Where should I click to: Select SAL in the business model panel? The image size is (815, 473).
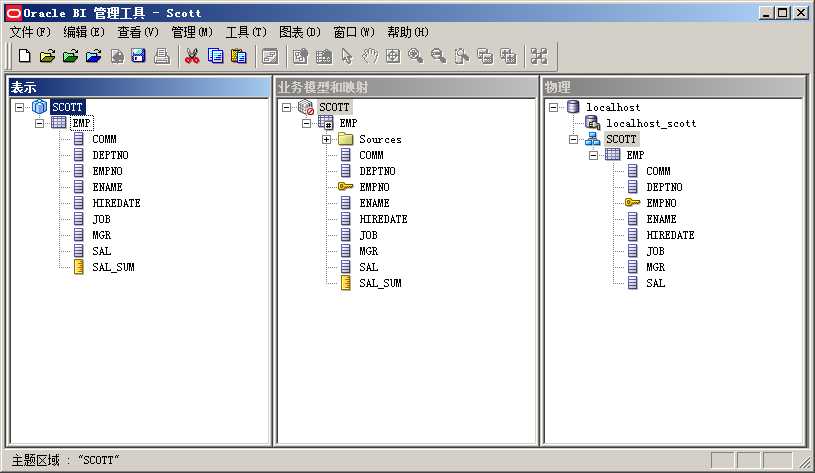pyautogui.click(x=369, y=267)
